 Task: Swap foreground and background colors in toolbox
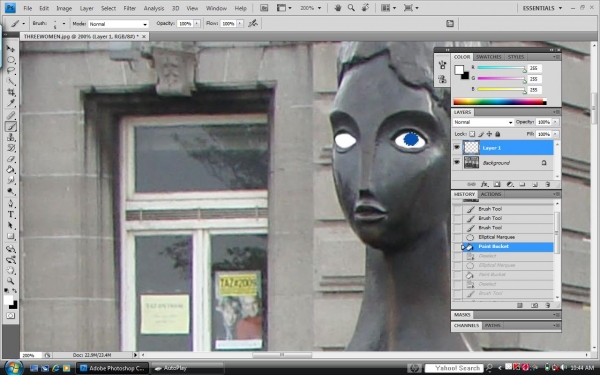14,291
